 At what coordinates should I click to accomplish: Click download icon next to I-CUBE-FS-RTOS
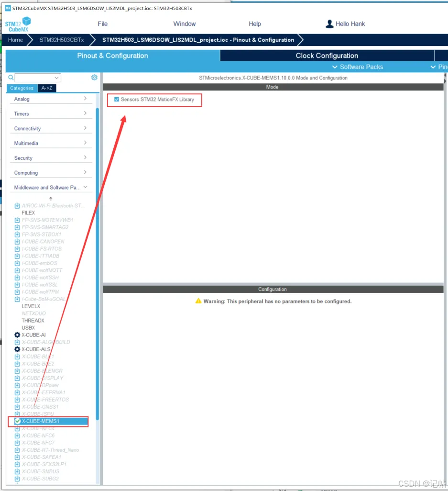[17, 249]
